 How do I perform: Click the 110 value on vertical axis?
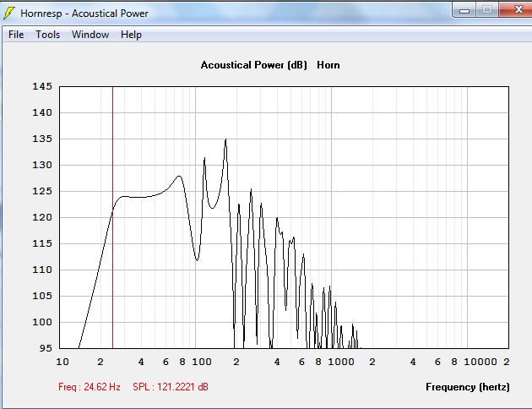42,270
